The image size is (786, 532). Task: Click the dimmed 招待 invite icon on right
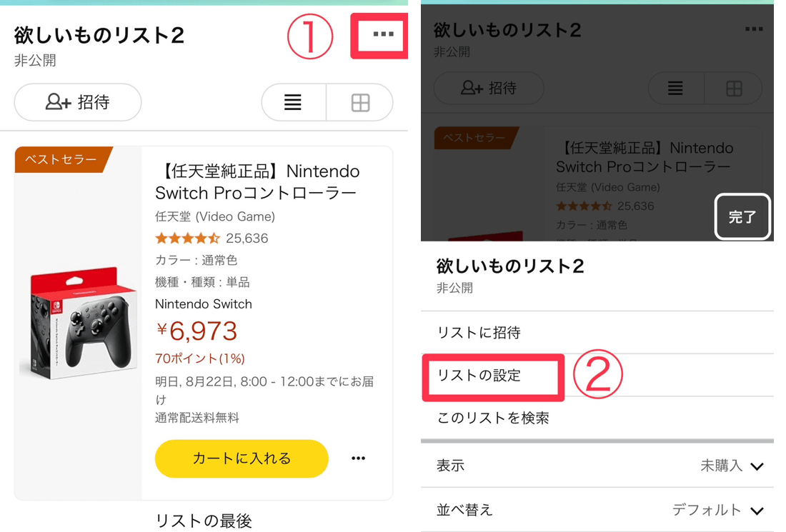click(x=489, y=89)
